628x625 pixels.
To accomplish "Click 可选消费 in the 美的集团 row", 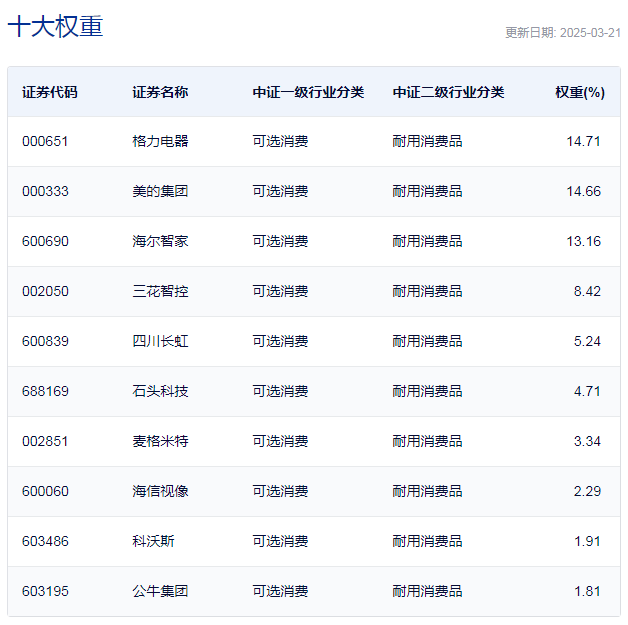I will 280,191.
